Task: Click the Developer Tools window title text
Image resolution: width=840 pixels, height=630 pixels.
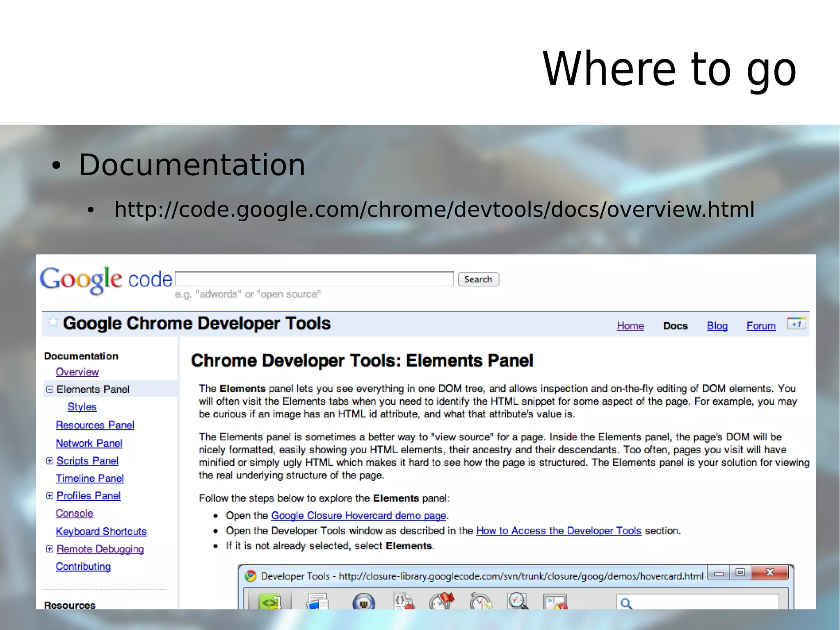Action: 482,576
